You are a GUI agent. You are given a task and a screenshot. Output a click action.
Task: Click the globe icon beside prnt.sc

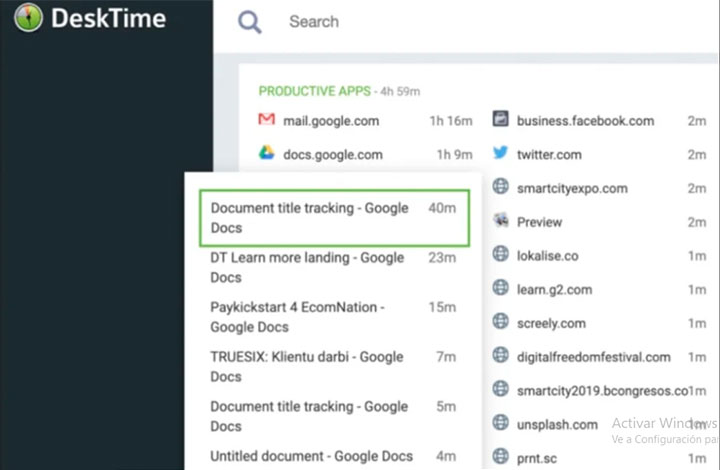pos(501,456)
